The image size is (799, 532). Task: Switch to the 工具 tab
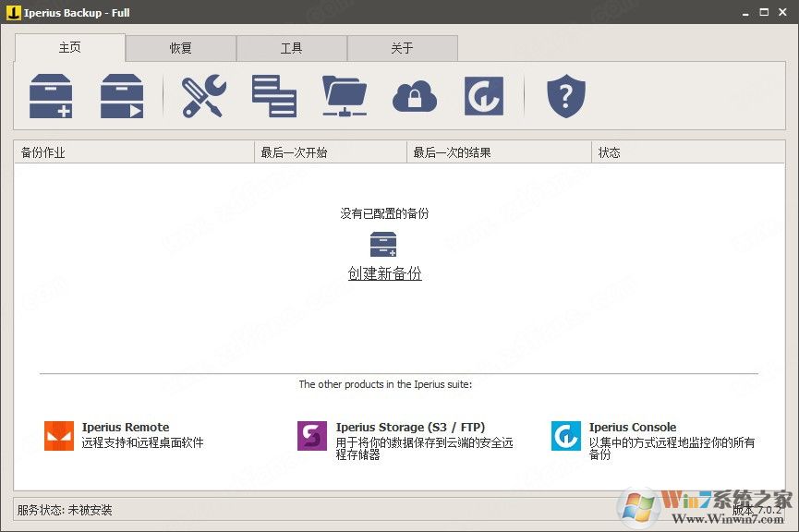pyautogui.click(x=292, y=47)
